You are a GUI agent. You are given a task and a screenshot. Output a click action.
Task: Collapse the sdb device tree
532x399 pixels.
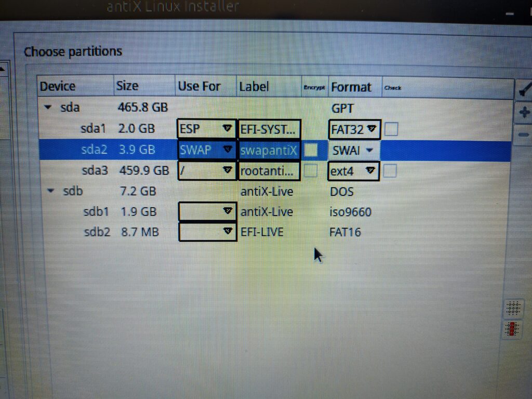(50, 191)
